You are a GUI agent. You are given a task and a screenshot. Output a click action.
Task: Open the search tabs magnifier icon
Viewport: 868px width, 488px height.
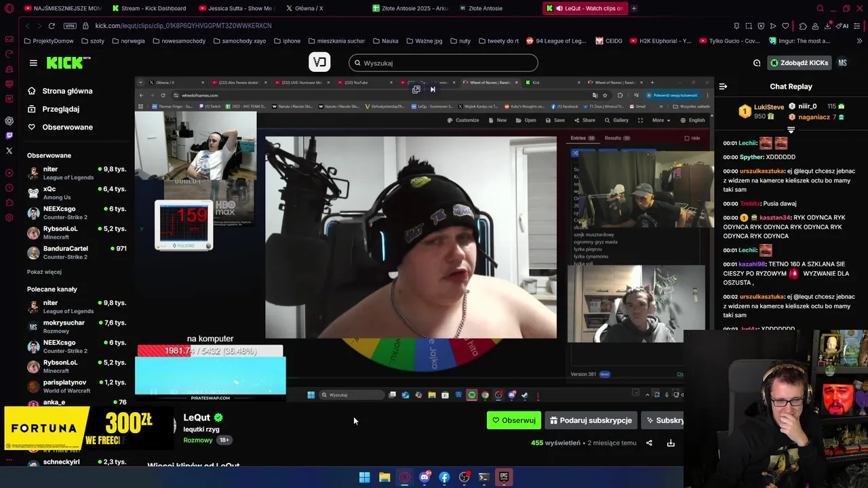click(820, 8)
